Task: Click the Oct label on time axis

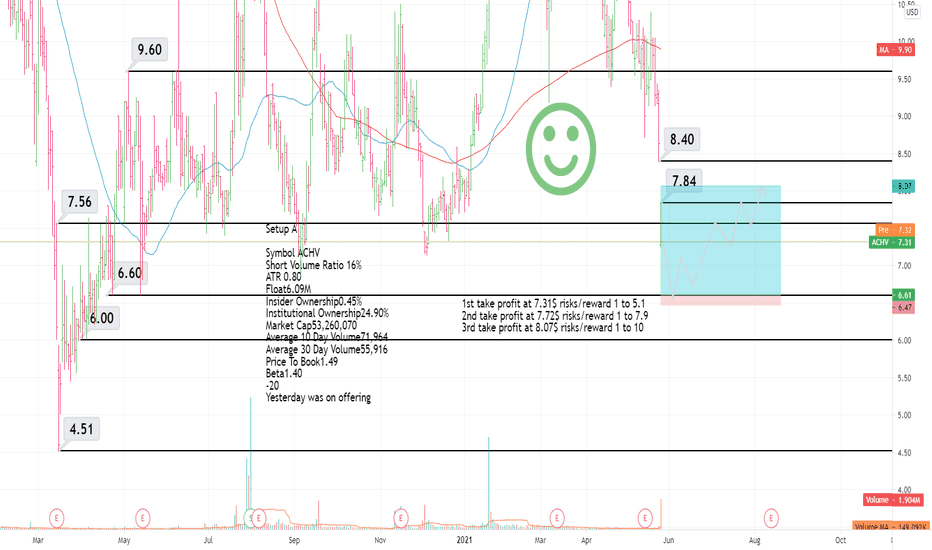Action: (x=840, y=540)
